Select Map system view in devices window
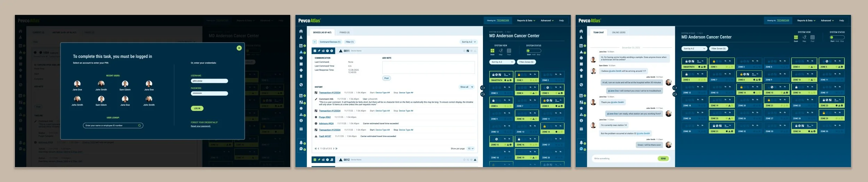 (501, 52)
